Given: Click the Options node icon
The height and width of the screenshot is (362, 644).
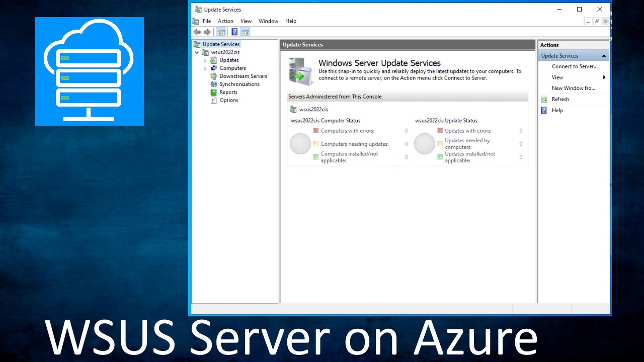Looking at the screenshot, I should pos(214,101).
